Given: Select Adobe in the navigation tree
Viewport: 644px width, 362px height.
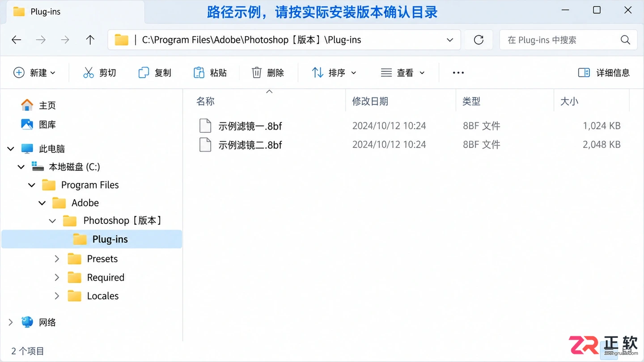Looking at the screenshot, I should click(85, 203).
